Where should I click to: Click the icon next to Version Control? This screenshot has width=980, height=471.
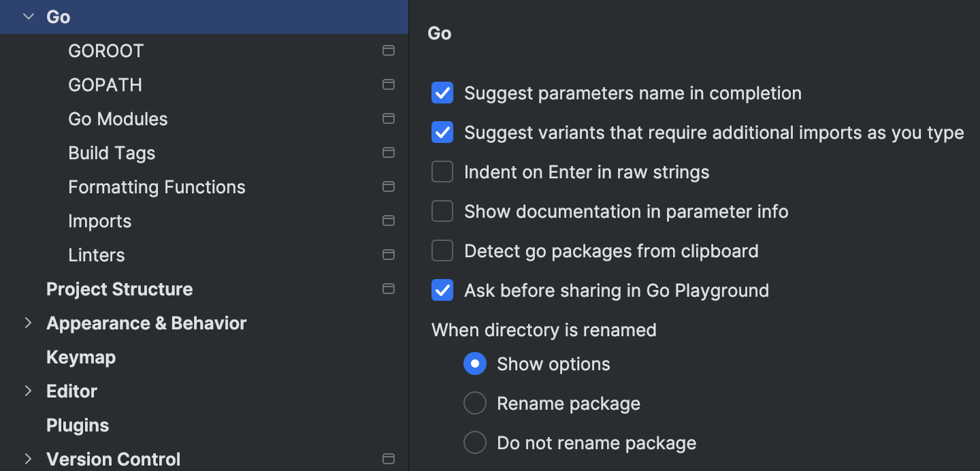click(388, 459)
